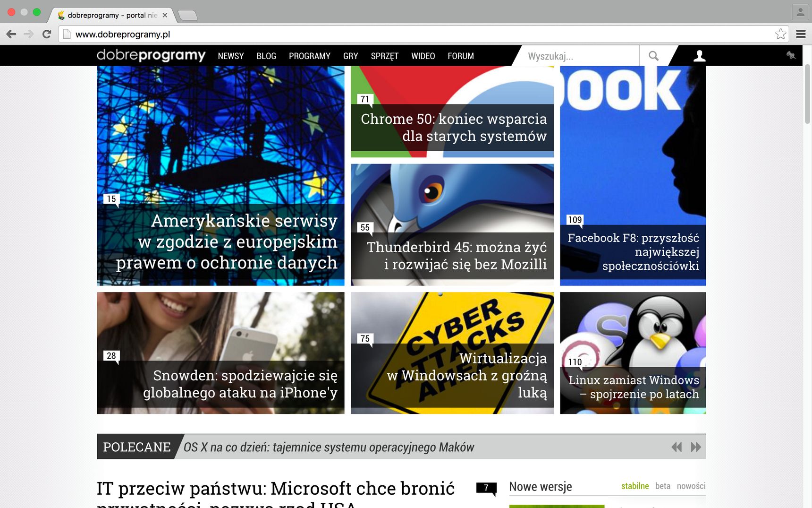
Task: Select the beta tab
Action: point(663,486)
